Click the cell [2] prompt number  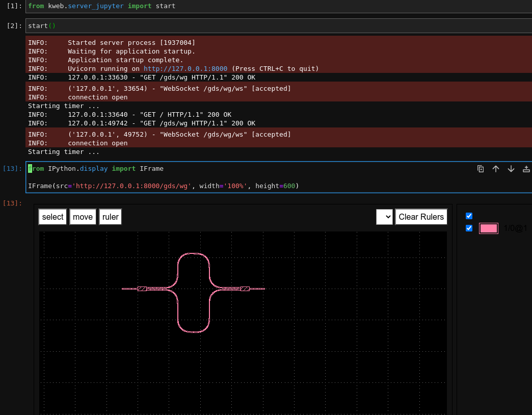click(x=14, y=26)
